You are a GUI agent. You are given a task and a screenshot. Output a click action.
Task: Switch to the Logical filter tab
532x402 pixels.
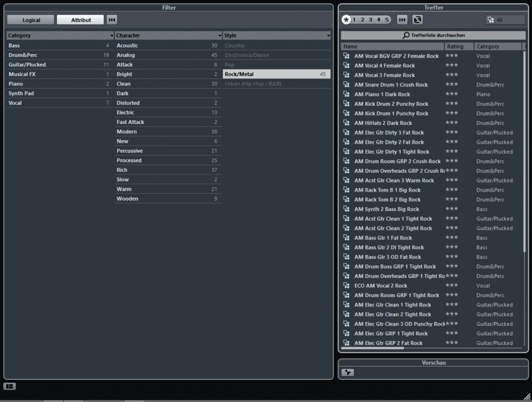coord(31,20)
